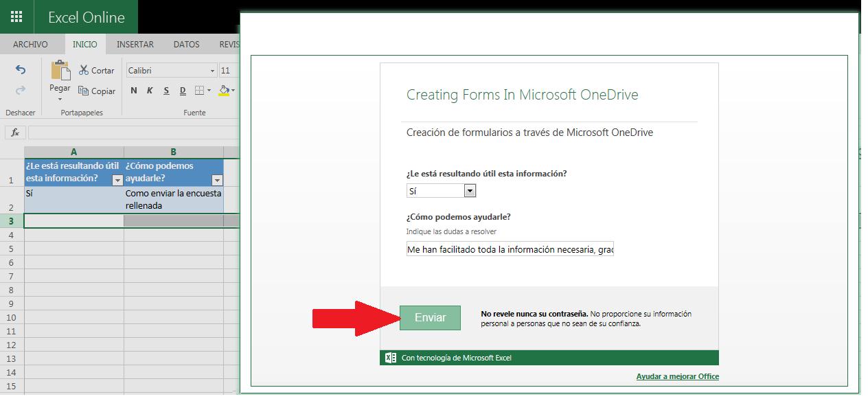The height and width of the screenshot is (401, 868).
Task: Select row 7 header
Action: [x=12, y=276]
